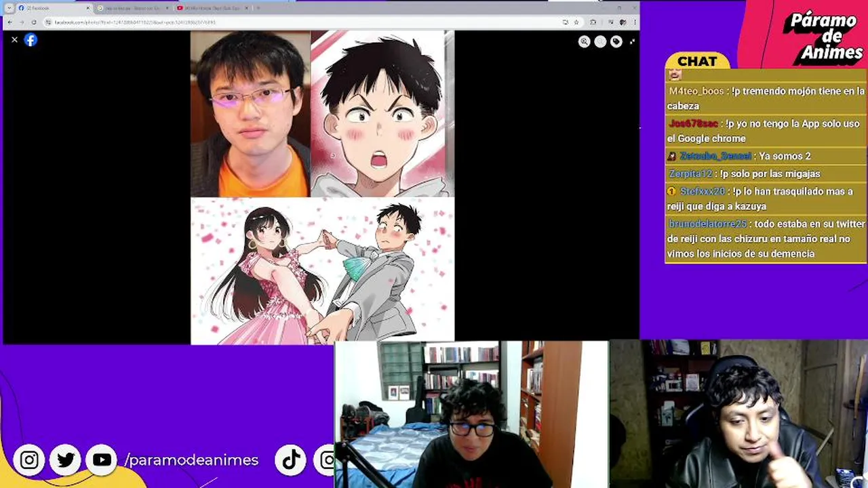Click the right webcam feed with headphones
The height and width of the screenshot is (488, 868).
click(x=738, y=414)
